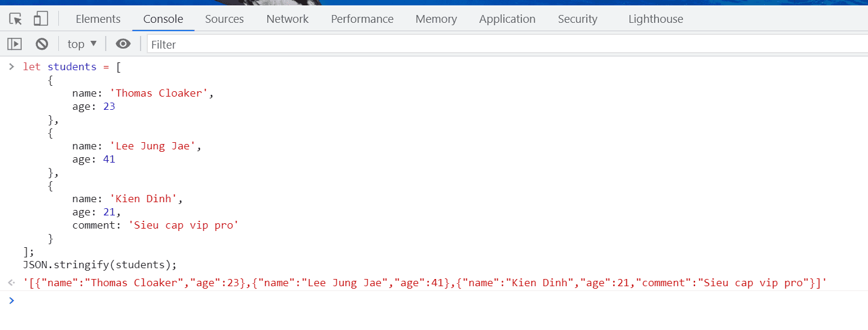Screen dimensions: 868x330
Task: Open the Lighthouse tab
Action: pos(655,19)
